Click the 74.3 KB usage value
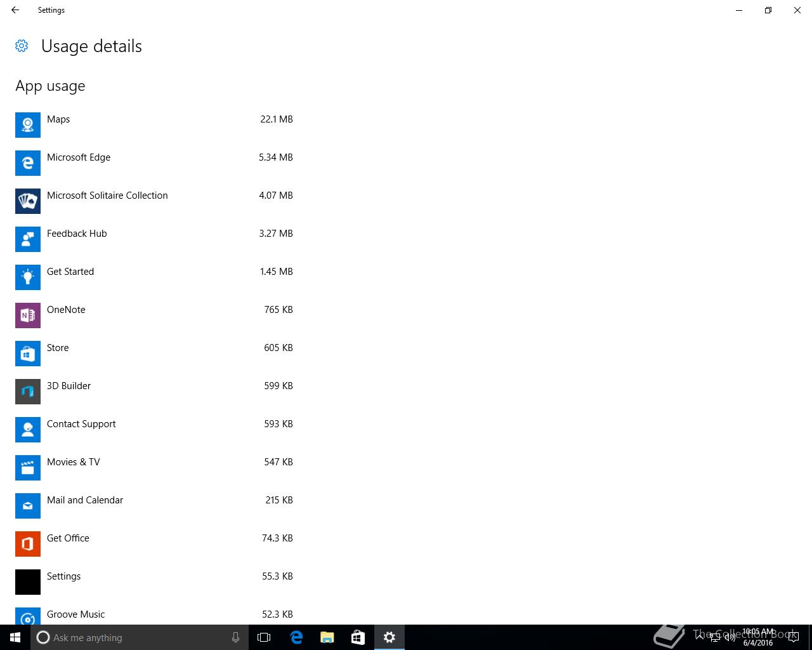The height and width of the screenshot is (650, 812). coord(277,538)
